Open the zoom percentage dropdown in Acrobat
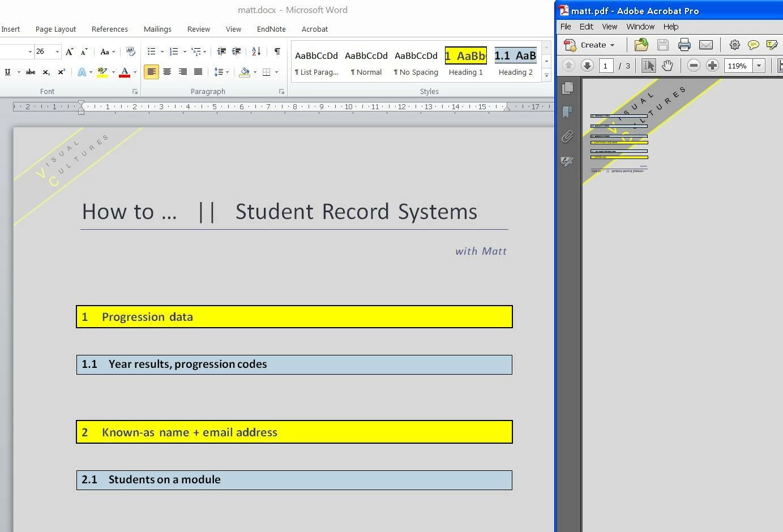Image resolution: width=783 pixels, height=532 pixels. (x=759, y=66)
